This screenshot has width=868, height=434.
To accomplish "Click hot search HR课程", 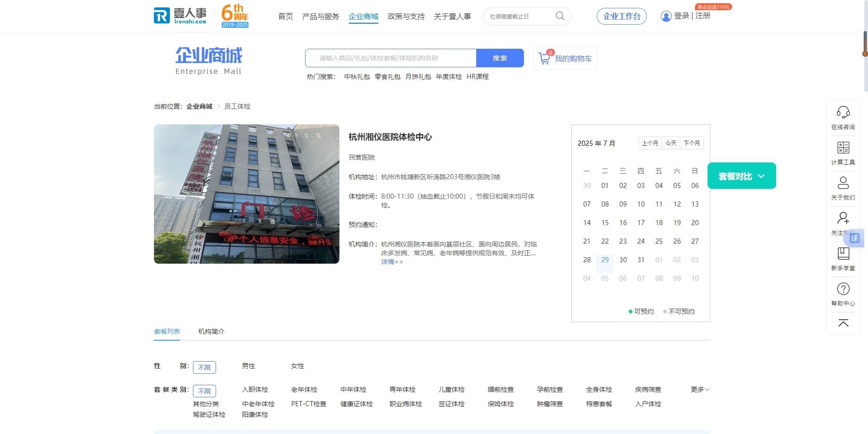I will [478, 77].
